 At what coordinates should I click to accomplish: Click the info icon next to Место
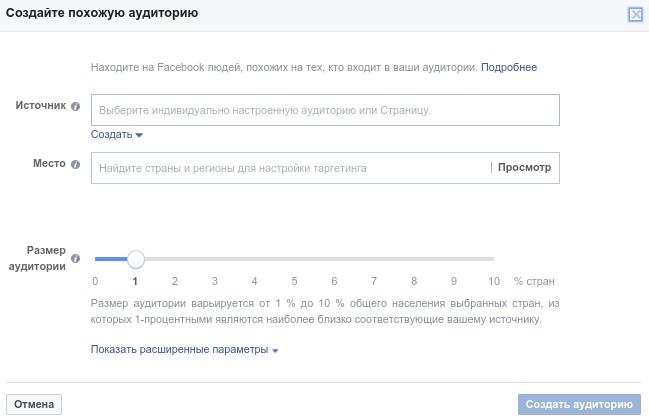pos(75,164)
